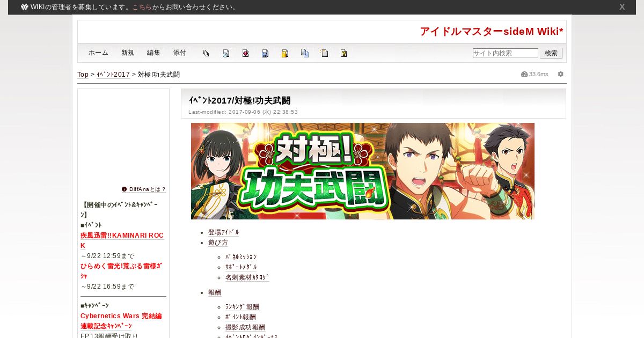Jump to the ﾊﾟﾈﾙﾐｯｼｮﾝ section
The width and height of the screenshot is (644, 338).
click(x=241, y=257)
